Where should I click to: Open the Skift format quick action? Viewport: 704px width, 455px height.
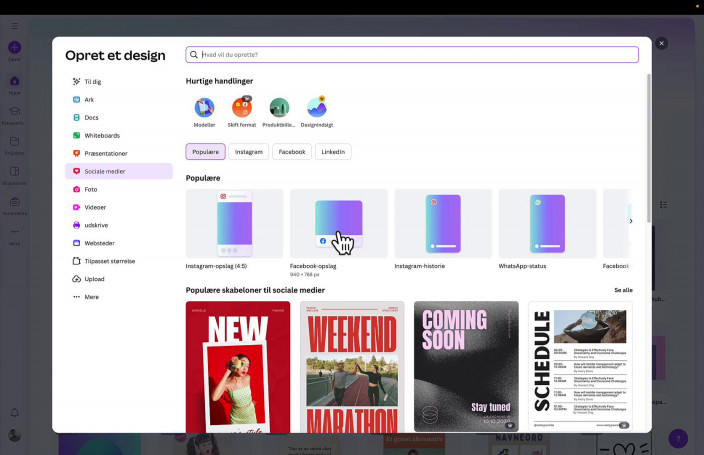(x=241, y=107)
